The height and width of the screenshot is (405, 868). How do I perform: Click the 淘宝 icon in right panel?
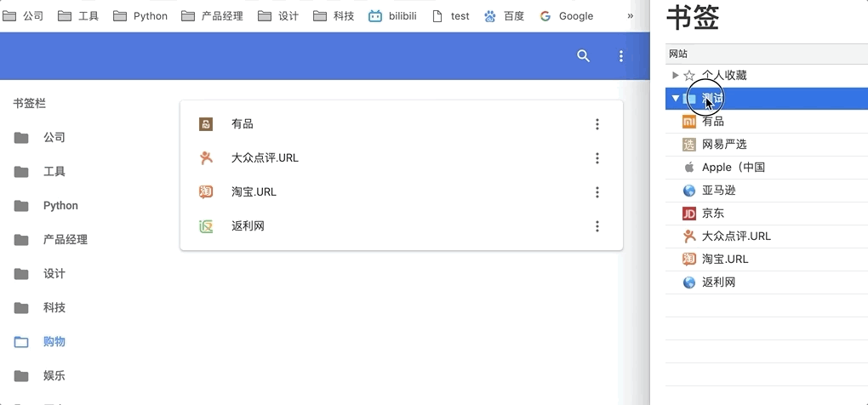pyautogui.click(x=689, y=259)
